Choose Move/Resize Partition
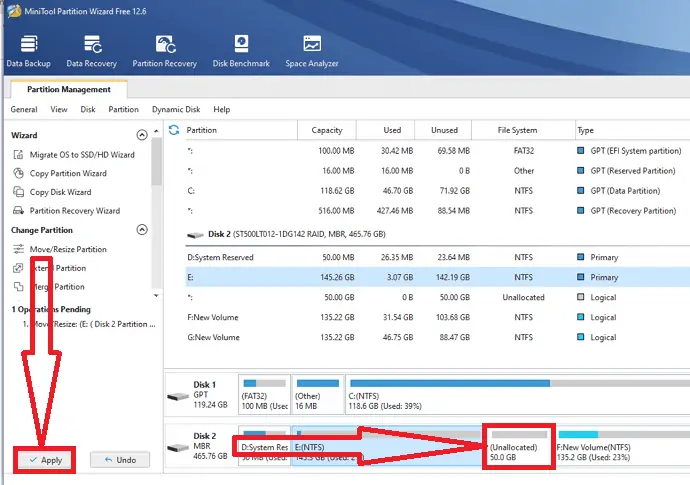Image resolution: width=690 pixels, height=485 pixels. coord(68,249)
